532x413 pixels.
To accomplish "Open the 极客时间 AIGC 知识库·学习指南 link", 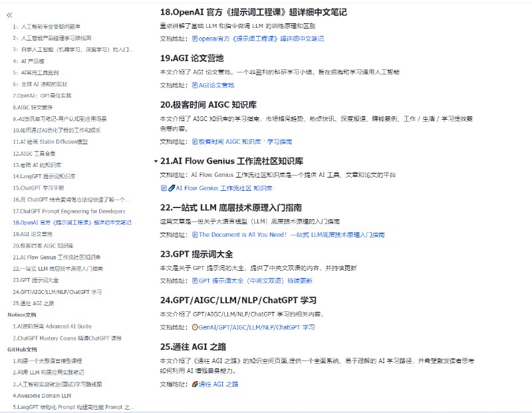I will point(245,142).
